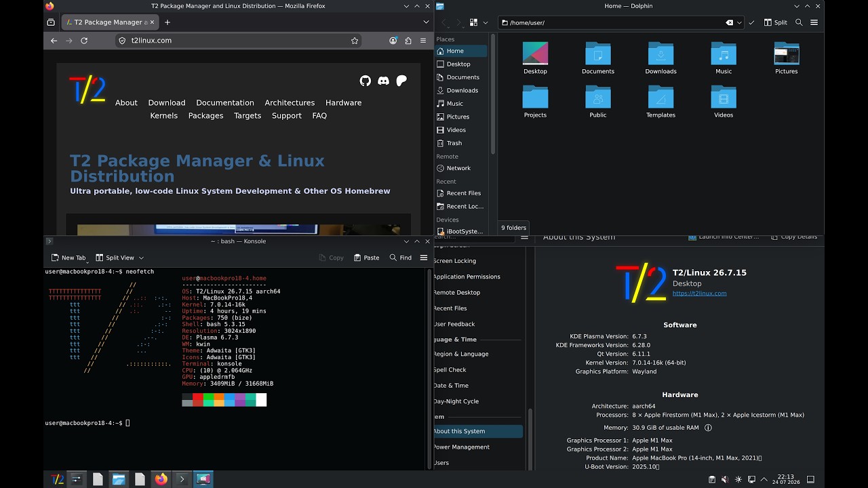Screen dimensions: 868x488
Task: Show hidden system tray icons
Action: [x=764, y=480]
